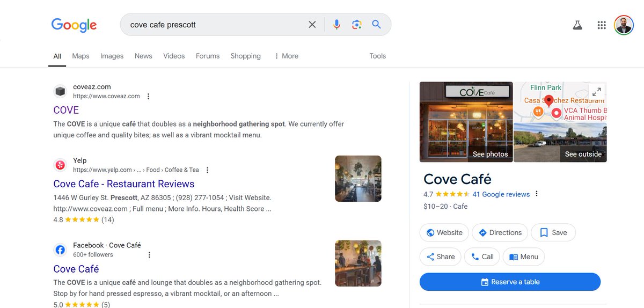Viewport: 644px width, 308px height.
Task: Click the 600+ followers text
Action: 93,255
